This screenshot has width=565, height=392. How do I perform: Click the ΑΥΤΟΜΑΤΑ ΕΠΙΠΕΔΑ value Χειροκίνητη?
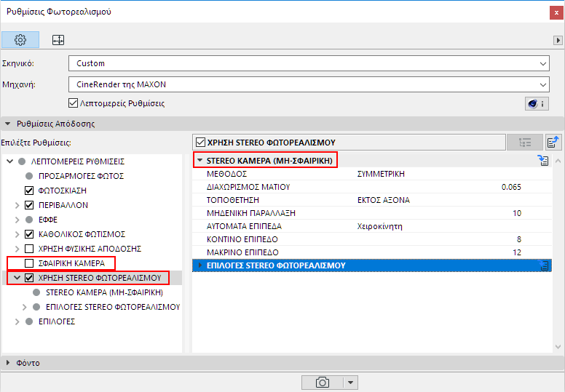[x=379, y=226]
